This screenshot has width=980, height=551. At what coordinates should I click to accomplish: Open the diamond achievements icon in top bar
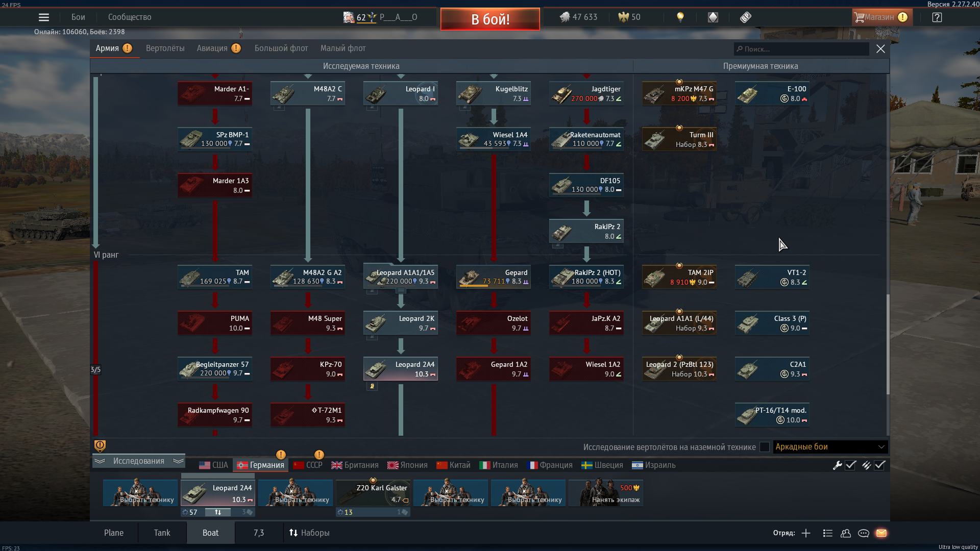[713, 17]
